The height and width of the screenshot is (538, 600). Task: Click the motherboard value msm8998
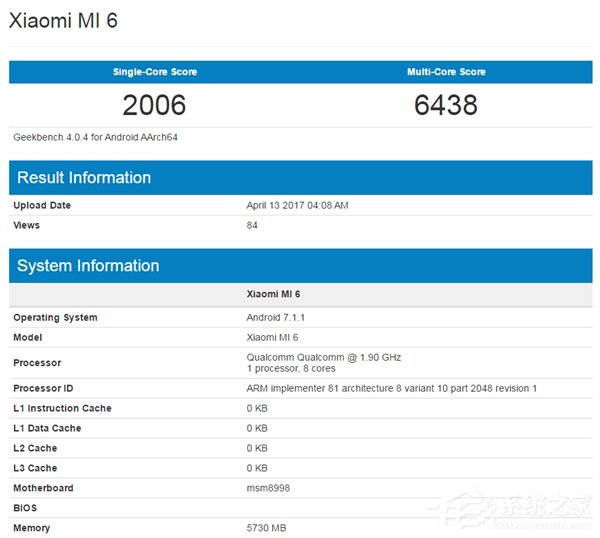tap(268, 488)
